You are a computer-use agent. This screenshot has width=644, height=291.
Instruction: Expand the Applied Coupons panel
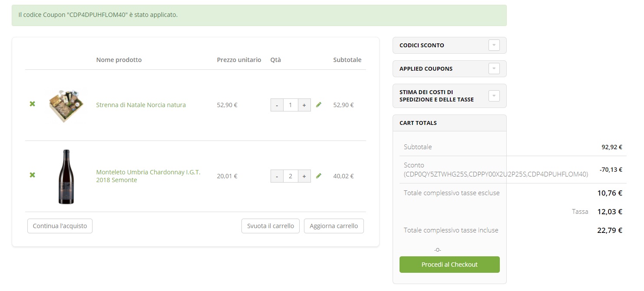(494, 69)
